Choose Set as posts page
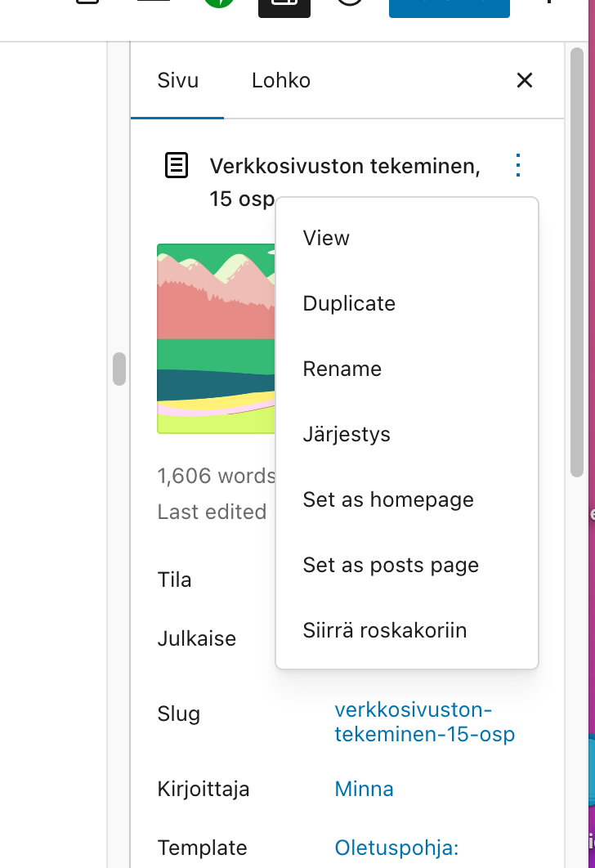Viewport: 595px width, 868px height. click(x=391, y=565)
